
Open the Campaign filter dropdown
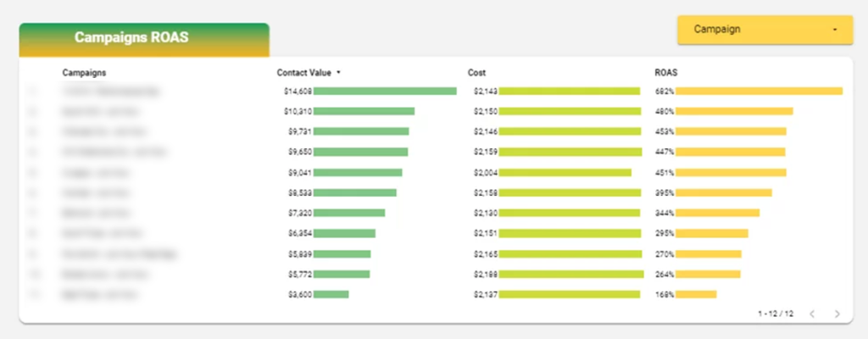point(764,30)
